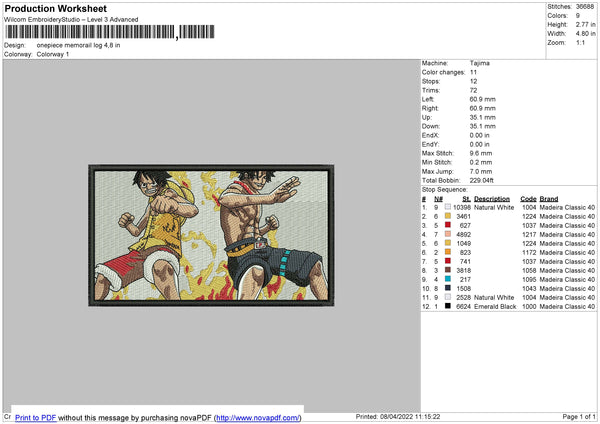Click the Stitches value 36688
600x424 pixels.
pyautogui.click(x=585, y=7)
